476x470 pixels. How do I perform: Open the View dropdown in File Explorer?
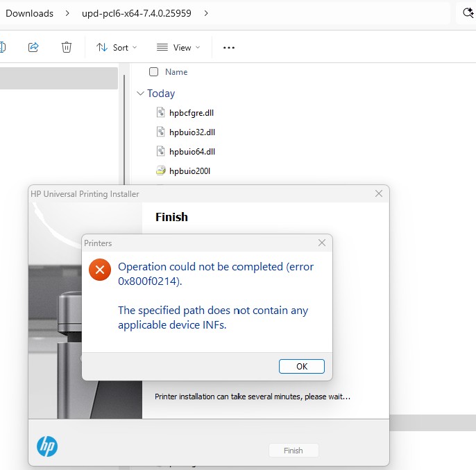coord(178,48)
